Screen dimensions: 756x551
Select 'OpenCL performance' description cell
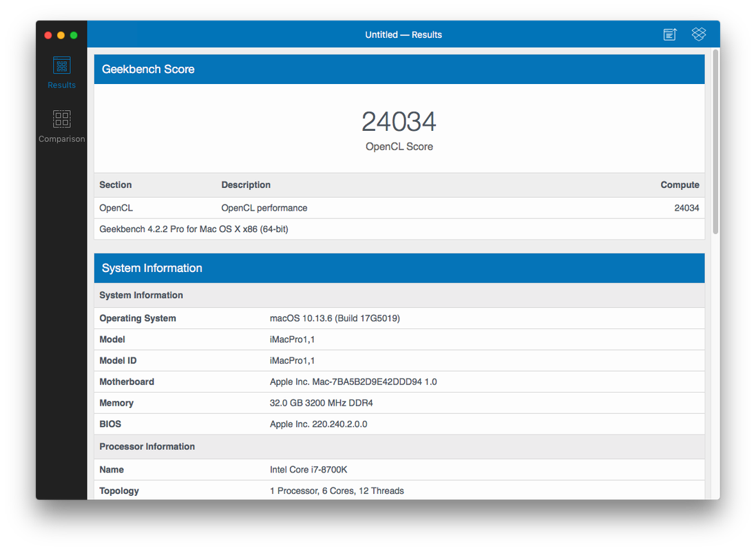pyautogui.click(x=264, y=208)
